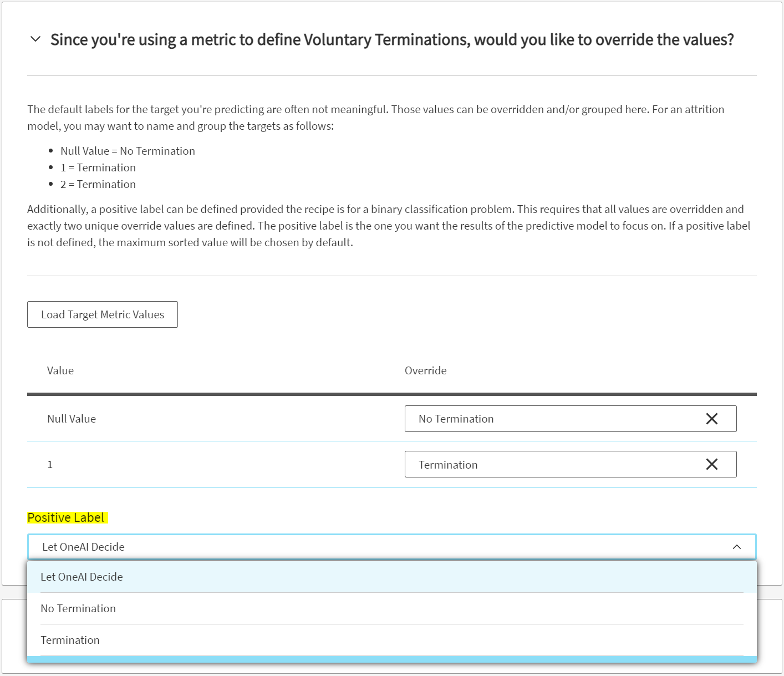This screenshot has height=676, width=784.
Task: Click the Override column header
Action: tap(425, 370)
